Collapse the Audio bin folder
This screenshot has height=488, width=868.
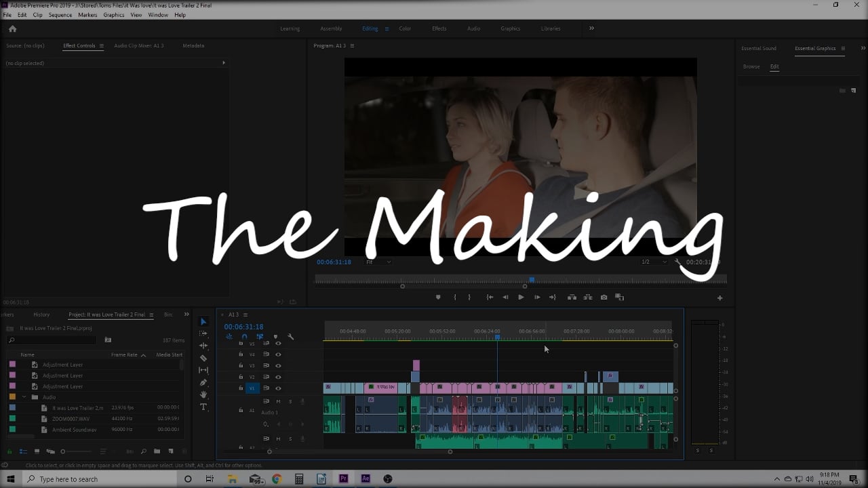[24, 397]
